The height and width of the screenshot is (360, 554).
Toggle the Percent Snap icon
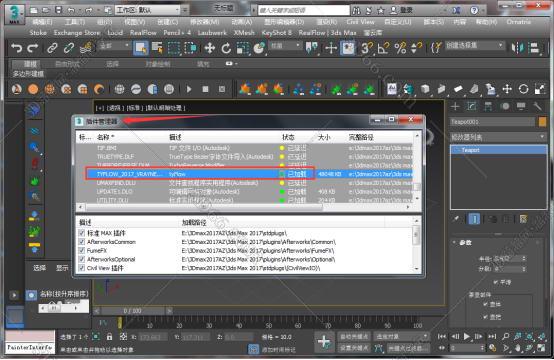[400, 48]
